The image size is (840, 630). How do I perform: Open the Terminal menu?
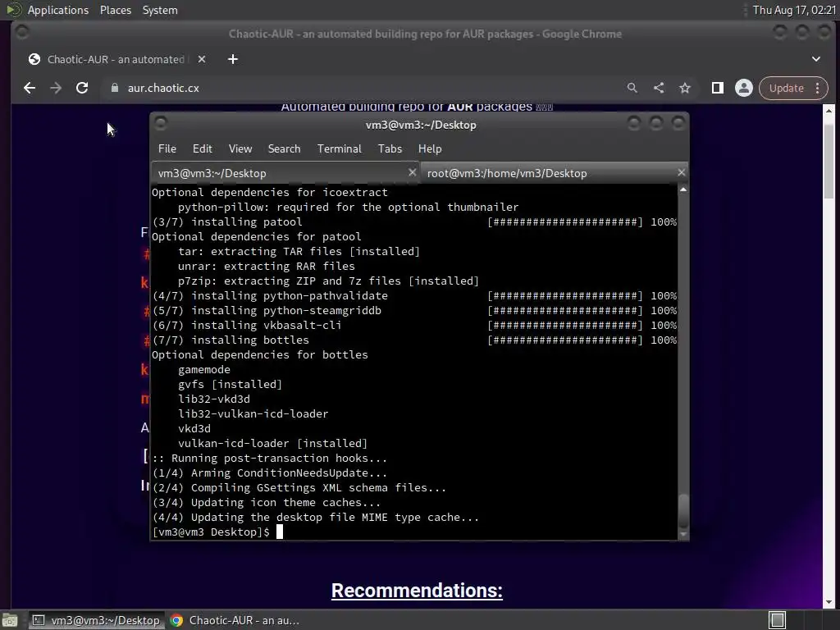point(339,148)
